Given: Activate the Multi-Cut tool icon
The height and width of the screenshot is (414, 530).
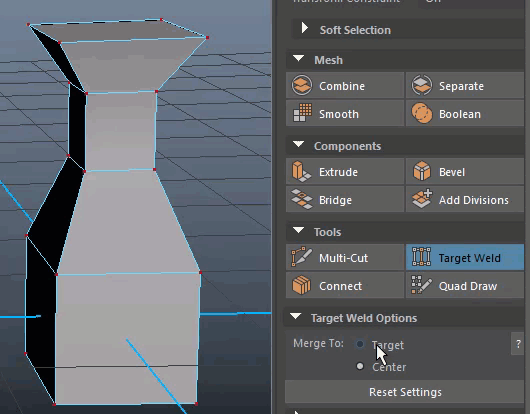Looking at the screenshot, I should [x=301, y=257].
